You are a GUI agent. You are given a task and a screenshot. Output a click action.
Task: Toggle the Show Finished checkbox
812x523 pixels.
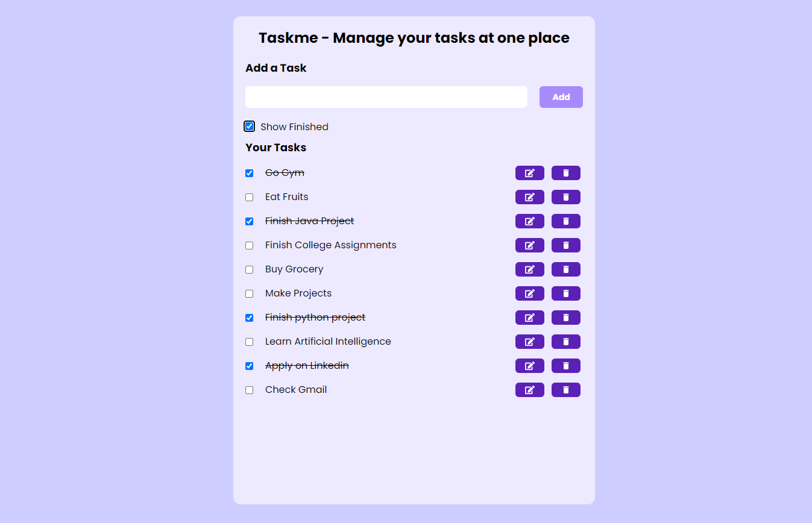click(x=249, y=126)
